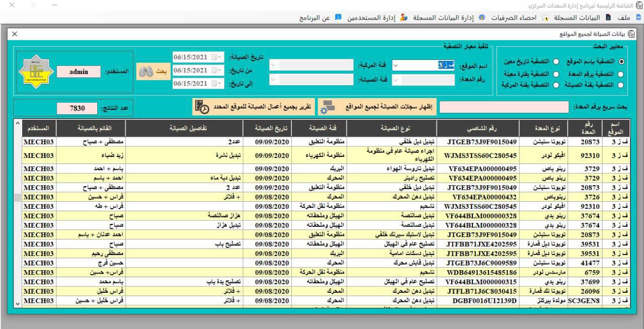This screenshot has height=329, width=644.
Task: Select chassis cell VF644BLM000000315
Action: pos(477,282)
